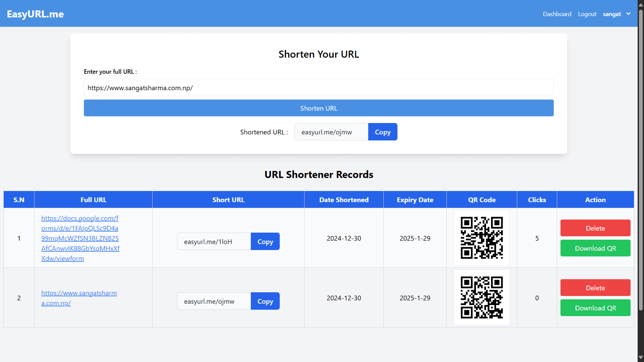Select the shortened URL output field
This screenshot has height=362, width=644.
(x=331, y=132)
